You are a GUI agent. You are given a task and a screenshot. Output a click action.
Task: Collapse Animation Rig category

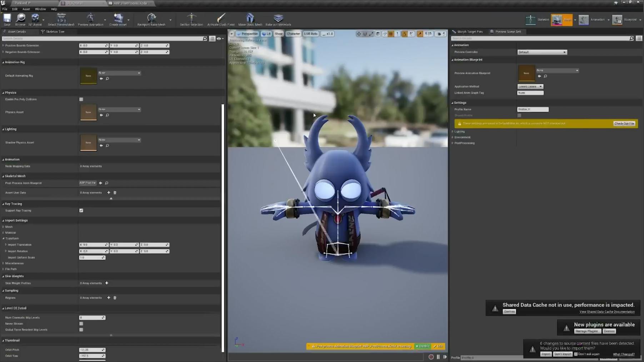(x=3, y=62)
